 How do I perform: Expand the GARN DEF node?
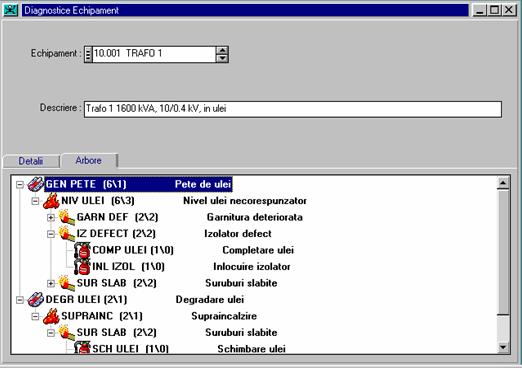(x=51, y=218)
